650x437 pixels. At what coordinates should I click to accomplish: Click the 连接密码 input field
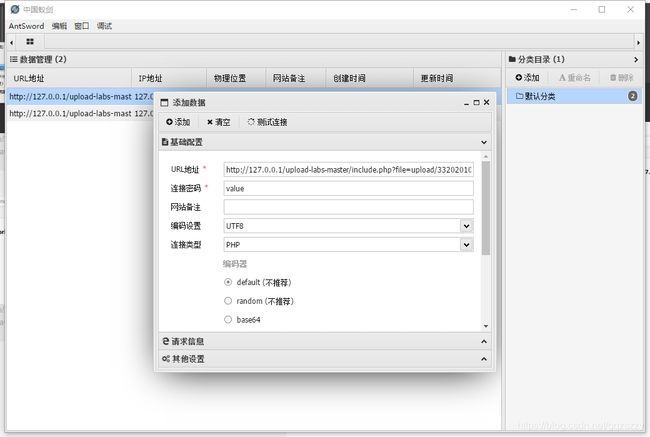348,188
